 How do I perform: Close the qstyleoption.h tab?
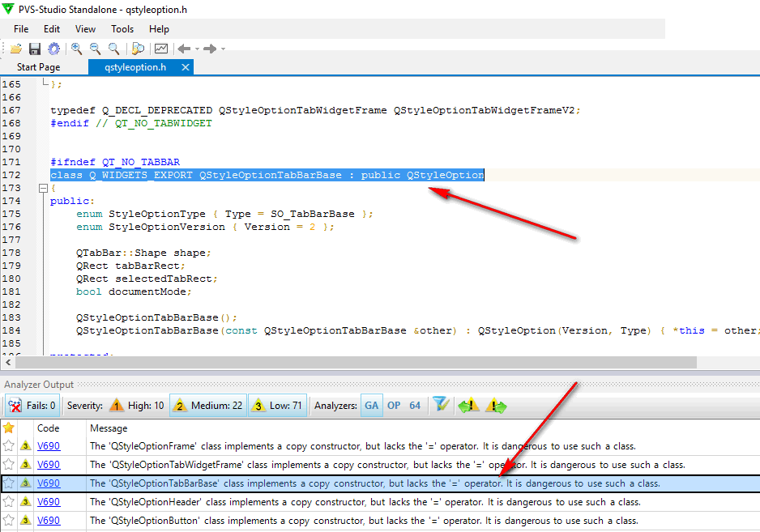(186, 67)
